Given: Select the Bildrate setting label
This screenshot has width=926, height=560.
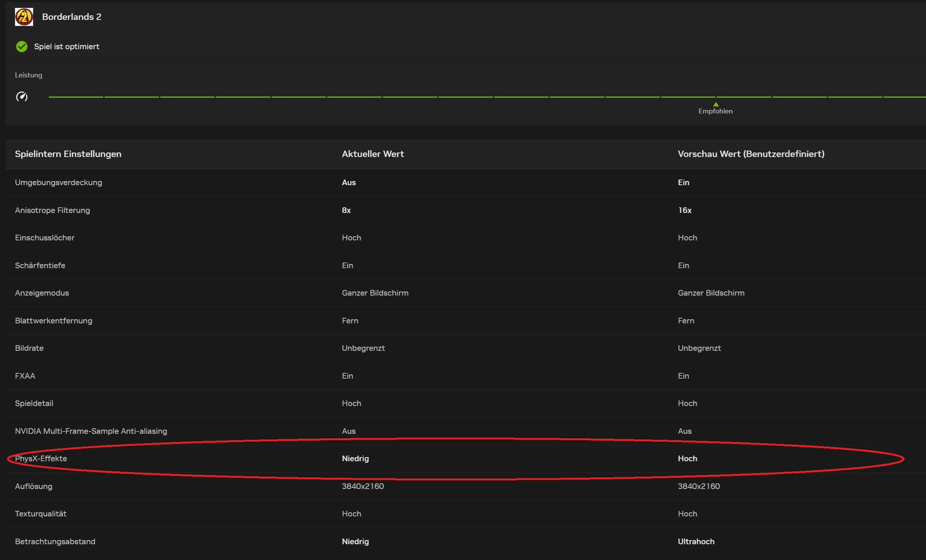Looking at the screenshot, I should click(29, 348).
